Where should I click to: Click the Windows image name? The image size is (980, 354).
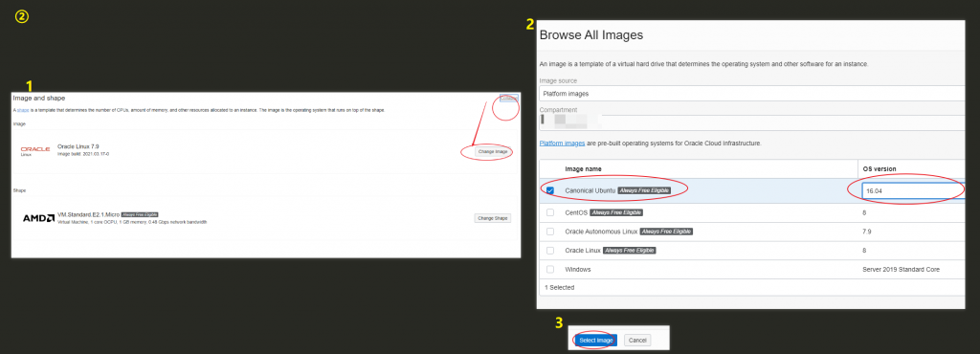tap(577, 269)
